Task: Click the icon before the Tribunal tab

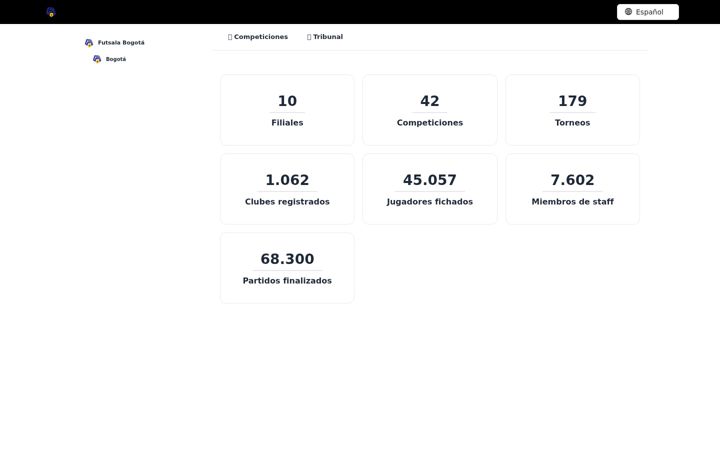Action: pyautogui.click(x=309, y=37)
